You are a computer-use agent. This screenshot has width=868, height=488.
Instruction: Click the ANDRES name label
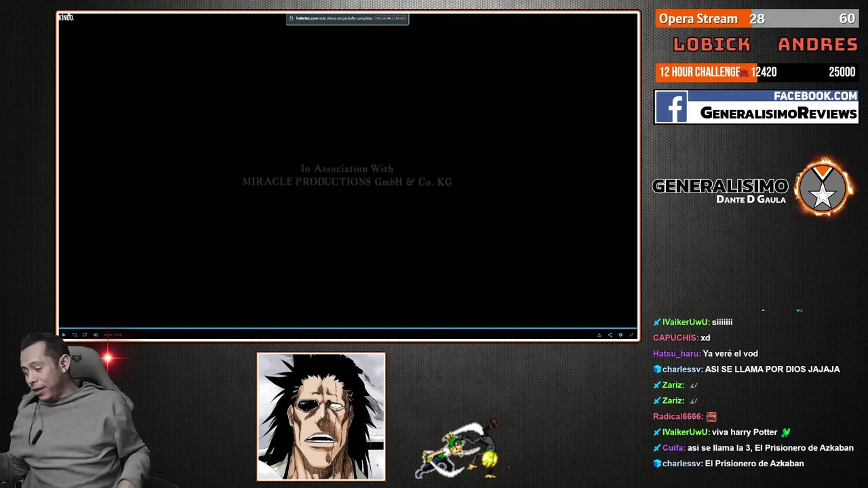pyautogui.click(x=818, y=45)
